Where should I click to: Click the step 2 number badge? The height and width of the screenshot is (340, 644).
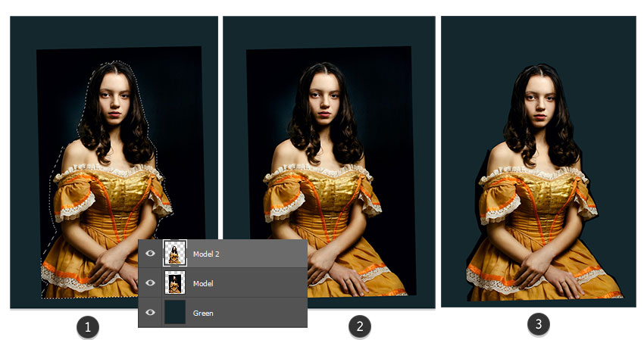360,327
